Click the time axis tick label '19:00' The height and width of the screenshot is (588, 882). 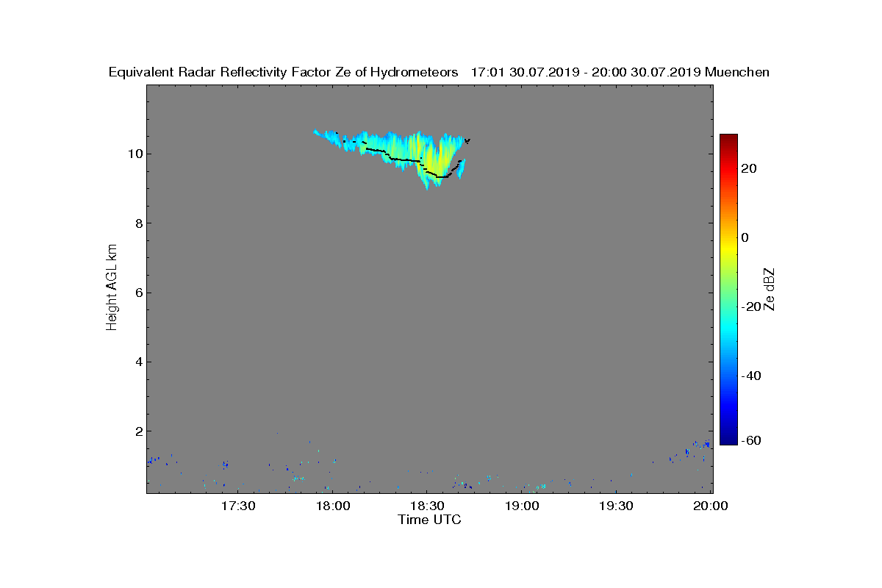(x=522, y=506)
